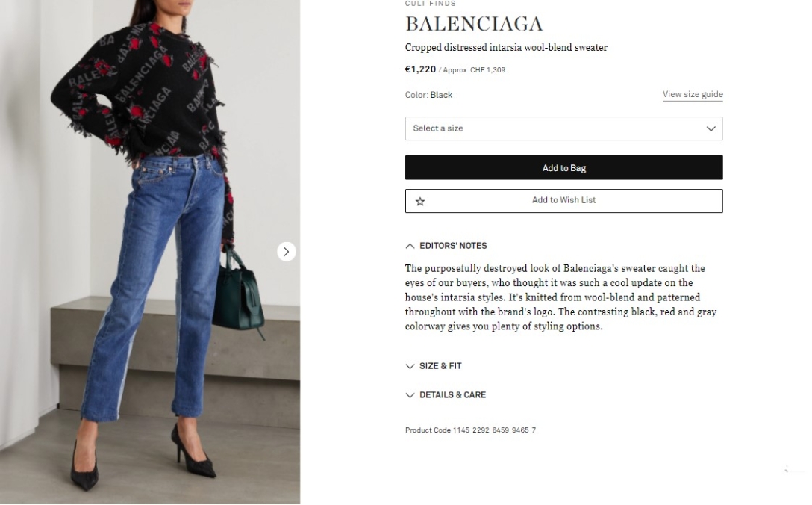Screen dimensions: 812x505
Task: Open the Select a size dropdown
Action: coord(563,128)
